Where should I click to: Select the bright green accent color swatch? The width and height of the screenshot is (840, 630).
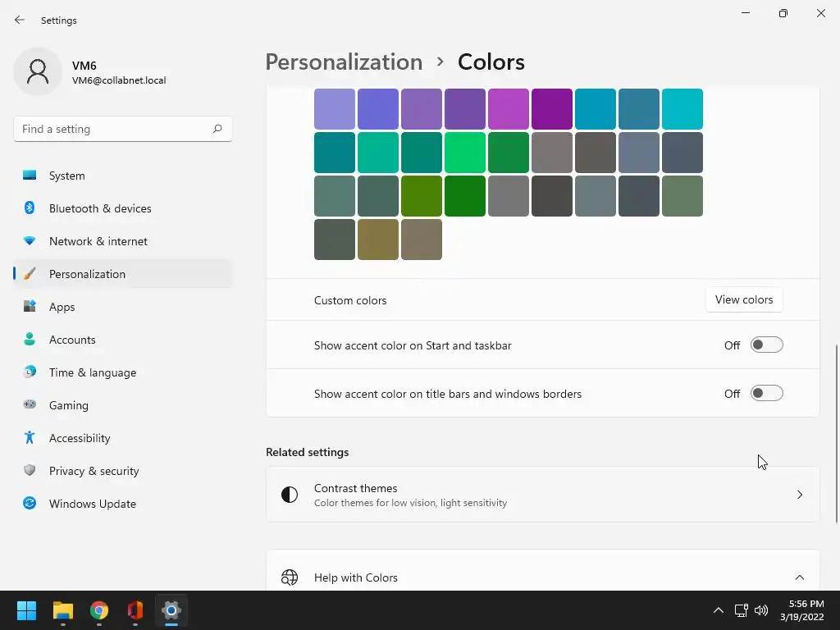(465, 153)
